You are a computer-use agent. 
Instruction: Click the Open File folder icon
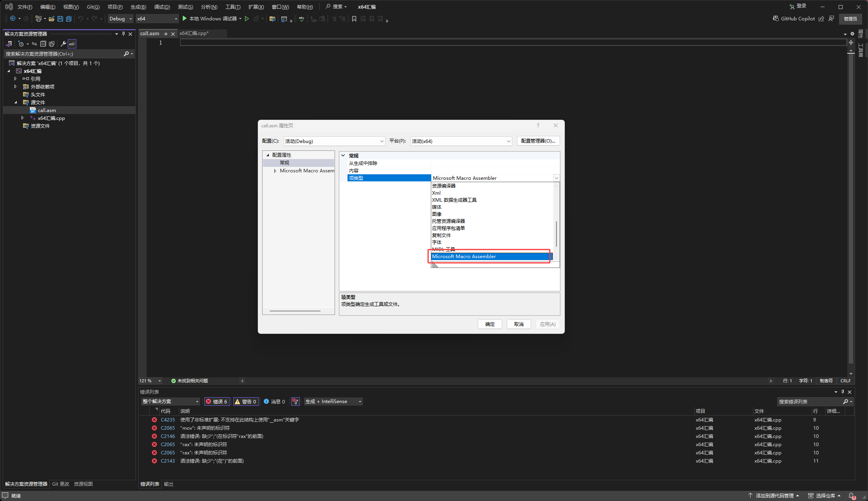[51, 19]
